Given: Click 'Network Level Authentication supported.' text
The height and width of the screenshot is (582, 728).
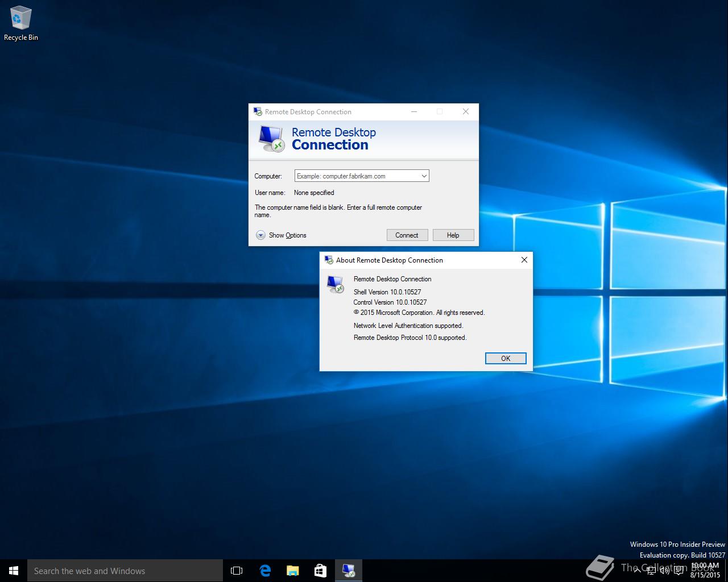Looking at the screenshot, I should tap(408, 326).
